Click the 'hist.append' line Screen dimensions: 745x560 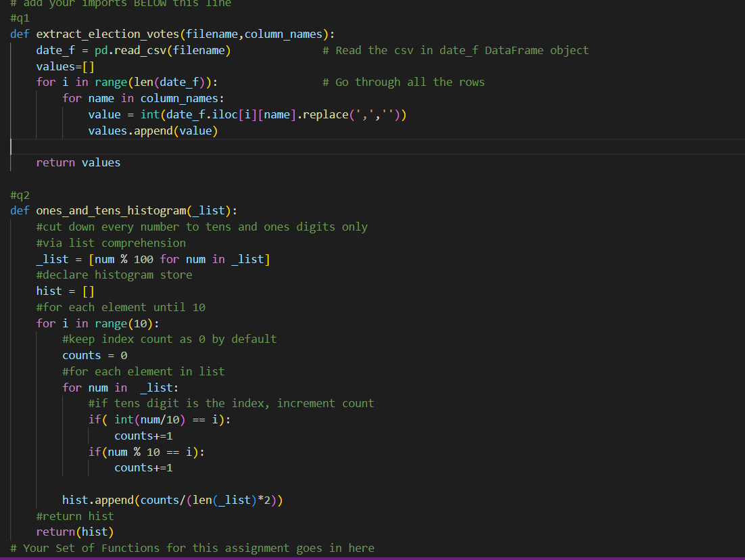point(172,500)
